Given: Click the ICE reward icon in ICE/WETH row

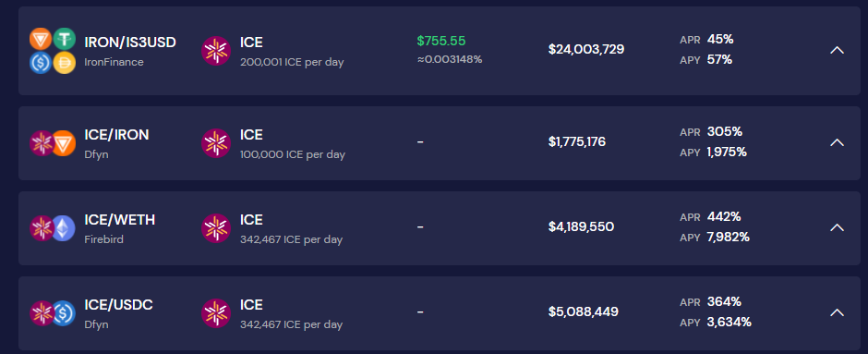Looking at the screenshot, I should [x=216, y=228].
